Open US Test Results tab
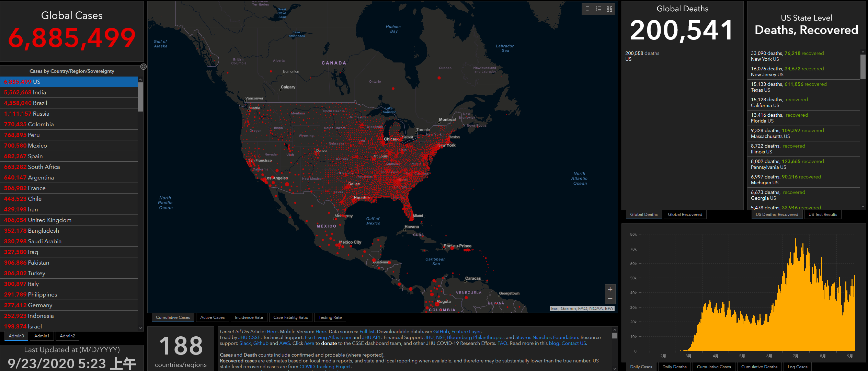The width and height of the screenshot is (868, 371). point(823,215)
